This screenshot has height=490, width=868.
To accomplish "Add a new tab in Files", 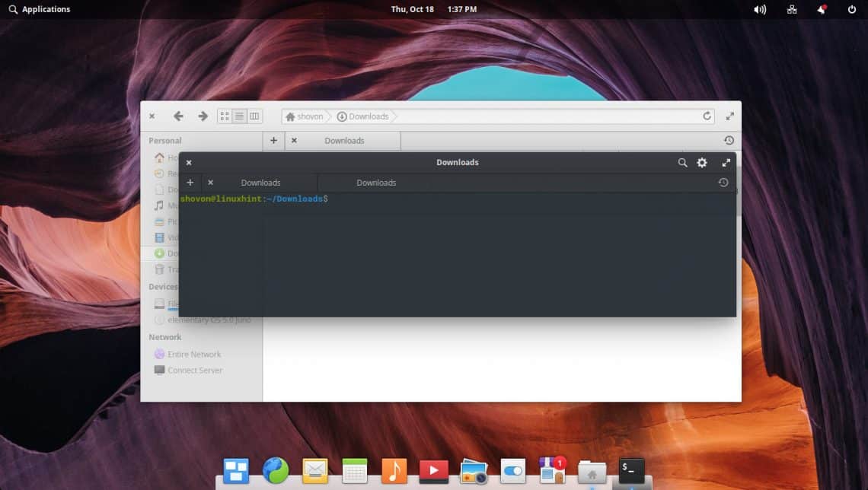I will (273, 141).
